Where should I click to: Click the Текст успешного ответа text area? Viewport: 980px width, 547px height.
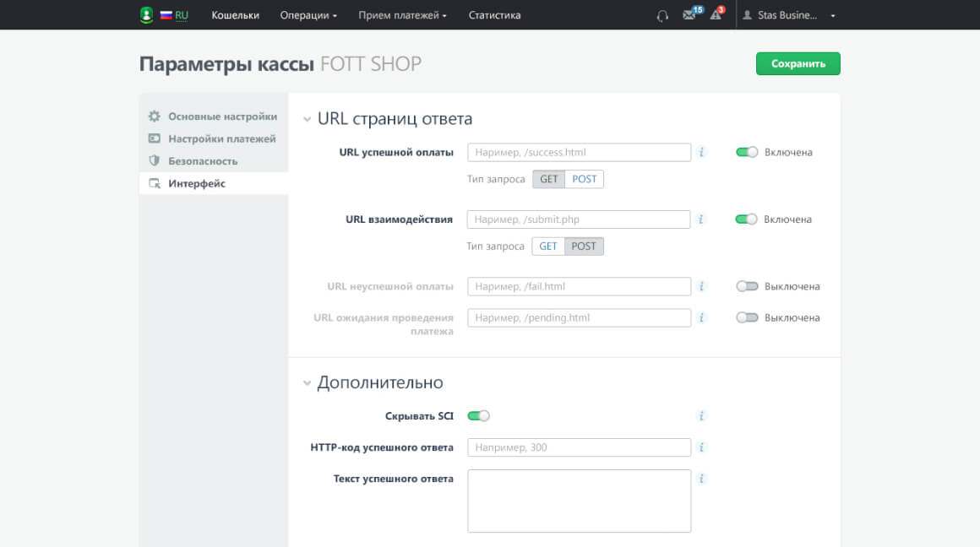click(579, 501)
